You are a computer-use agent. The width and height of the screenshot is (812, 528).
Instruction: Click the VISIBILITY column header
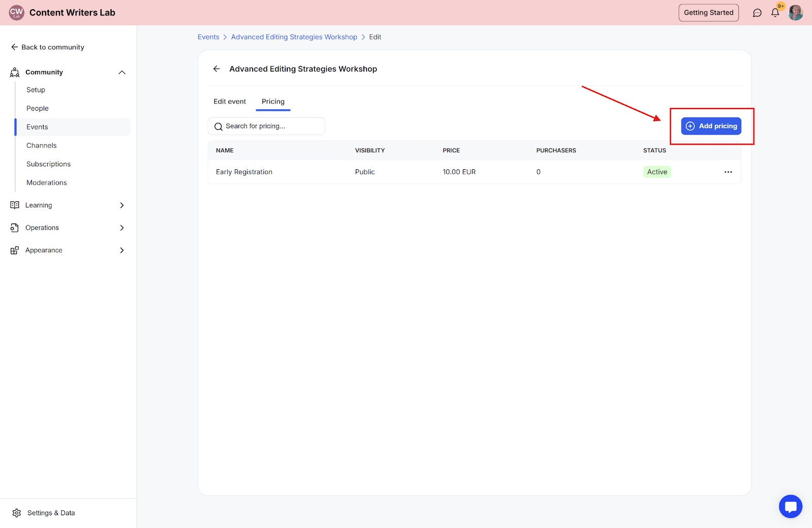[x=370, y=151]
